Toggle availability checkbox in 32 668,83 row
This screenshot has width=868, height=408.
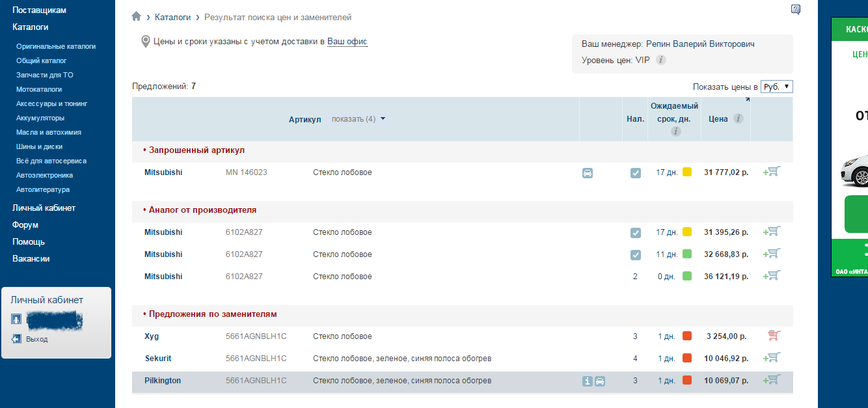[636, 255]
